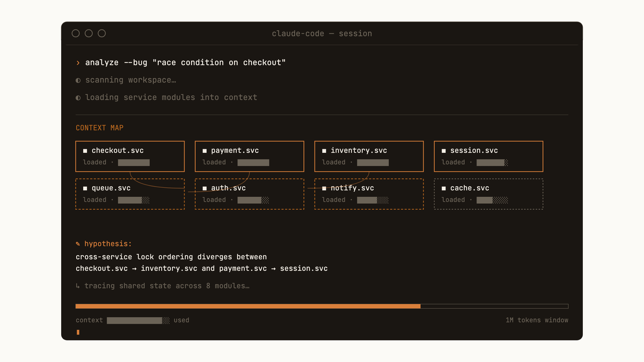Screen dimensions: 644x362
Task: Click the 'hypothesis:' label
Action: click(x=108, y=244)
